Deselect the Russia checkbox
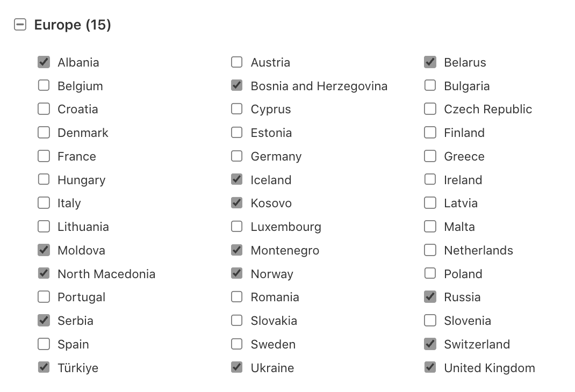This screenshot has width=575, height=392. [430, 297]
